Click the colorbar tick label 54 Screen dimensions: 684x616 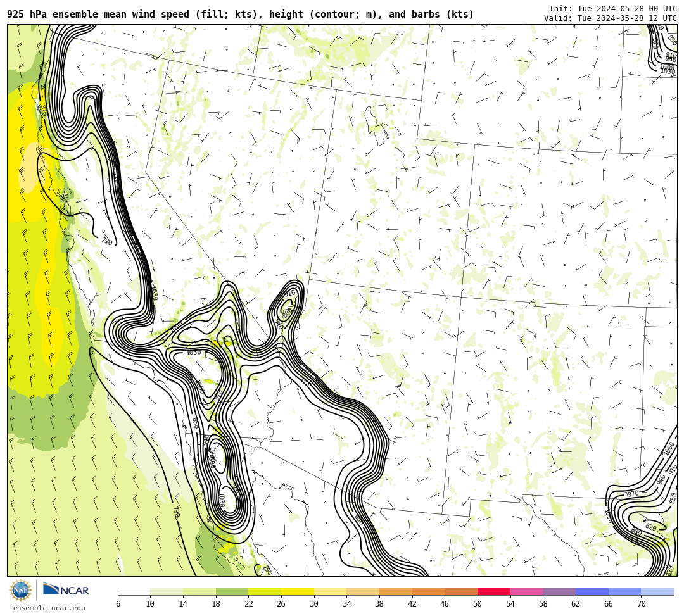(510, 604)
